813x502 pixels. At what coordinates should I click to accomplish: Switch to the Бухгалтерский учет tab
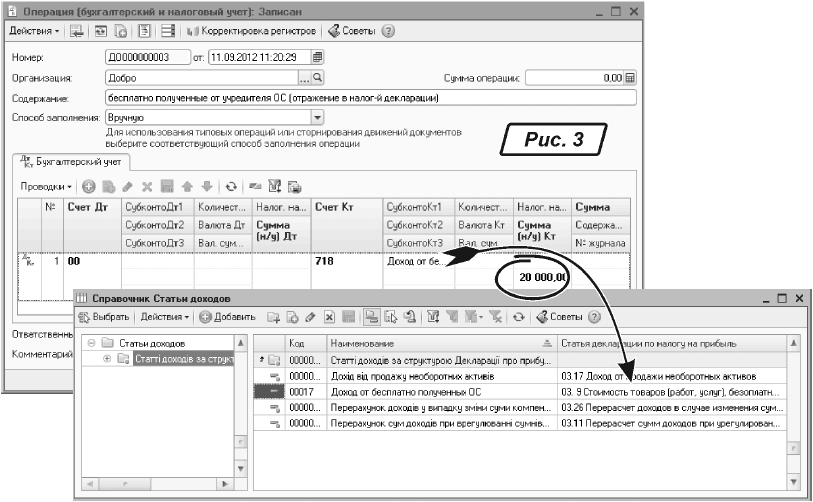tap(70, 160)
